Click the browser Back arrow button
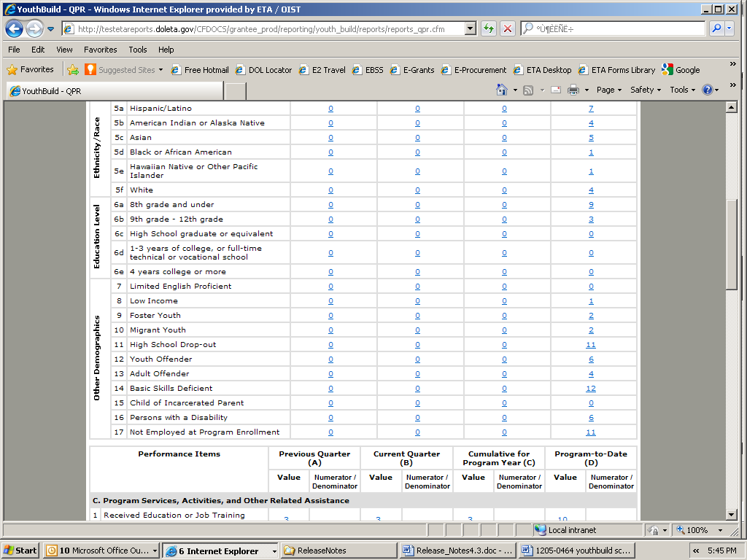747x560 pixels. (x=14, y=29)
